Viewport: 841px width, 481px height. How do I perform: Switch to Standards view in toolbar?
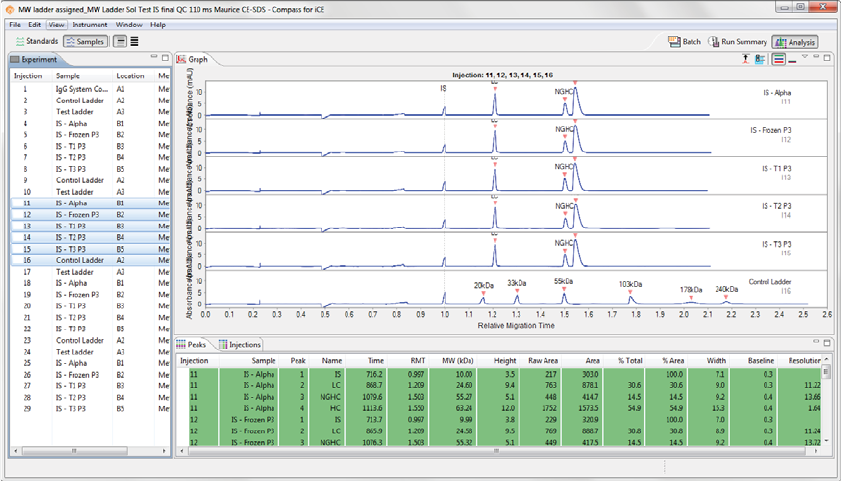click(x=35, y=42)
